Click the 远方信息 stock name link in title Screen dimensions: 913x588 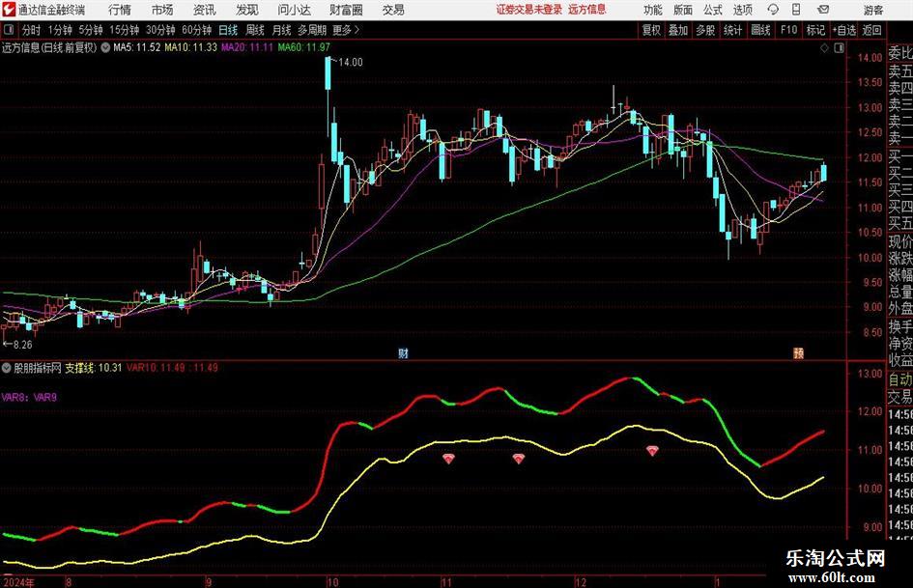click(x=587, y=10)
